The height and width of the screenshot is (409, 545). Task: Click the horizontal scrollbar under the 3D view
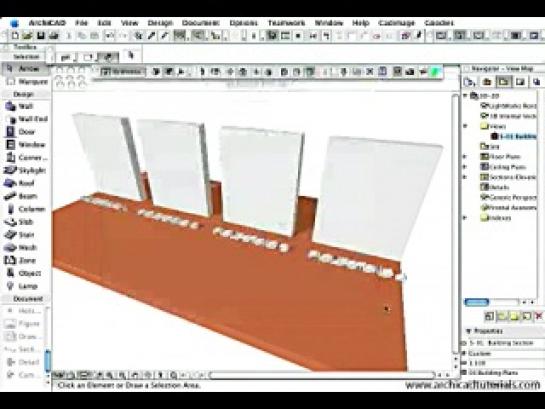click(x=322, y=375)
